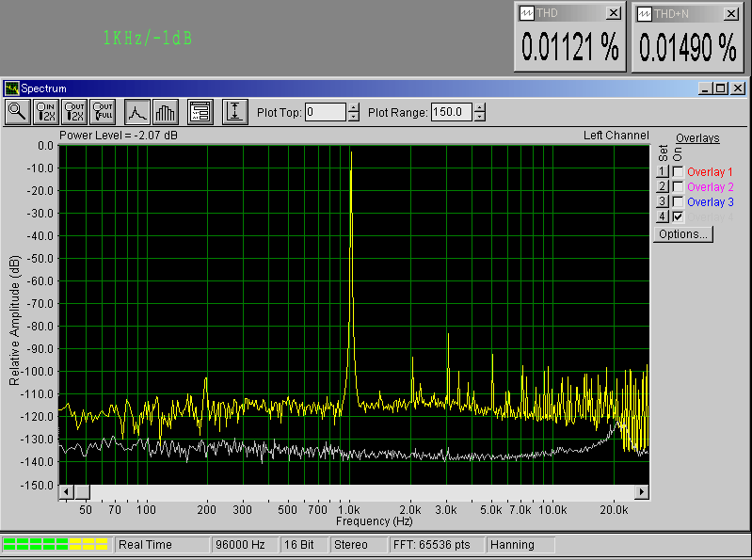Click the Zoom In 2X button
The image size is (752, 560).
(x=46, y=112)
